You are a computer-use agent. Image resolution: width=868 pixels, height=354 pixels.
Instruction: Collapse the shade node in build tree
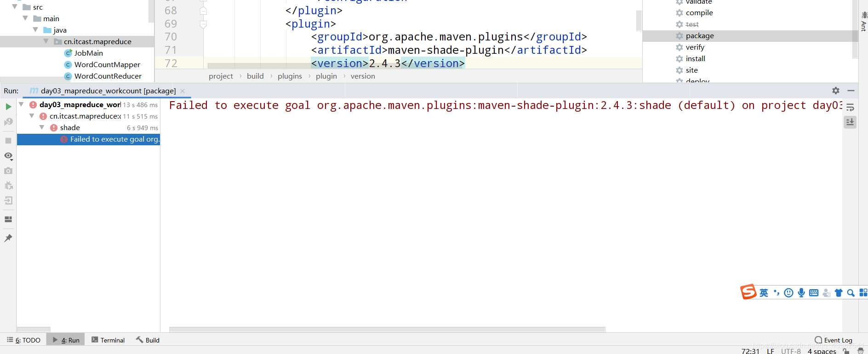point(42,127)
